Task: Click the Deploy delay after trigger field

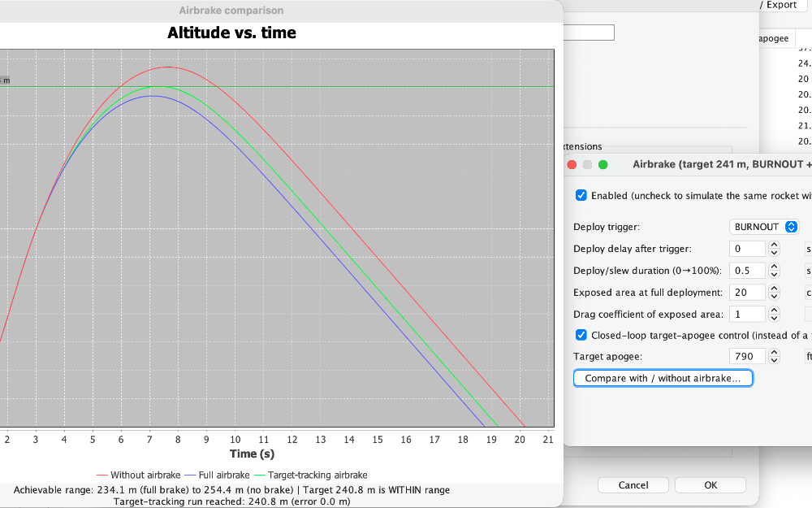Action: (747, 249)
